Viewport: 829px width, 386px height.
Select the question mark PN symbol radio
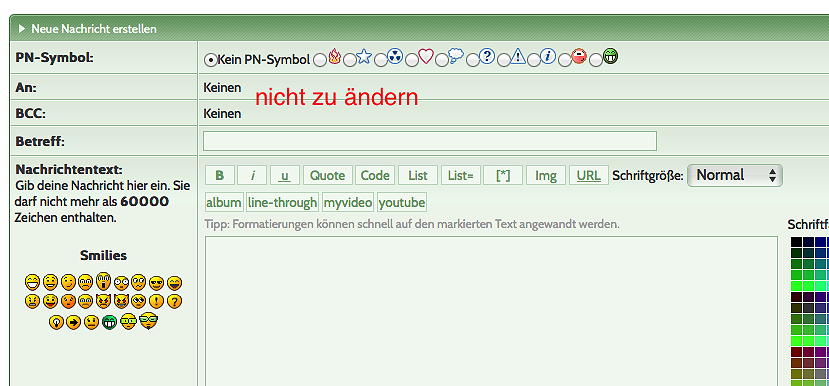tap(473, 60)
